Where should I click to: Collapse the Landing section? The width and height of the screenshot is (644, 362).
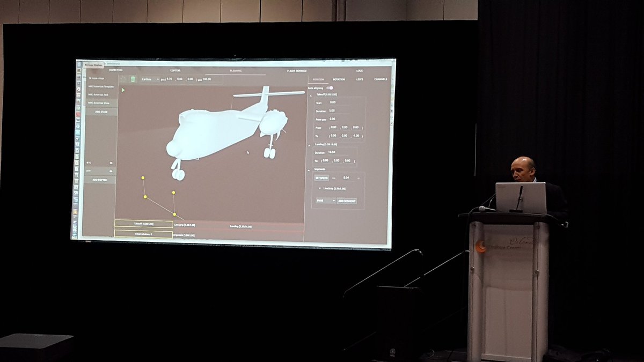[x=309, y=145]
